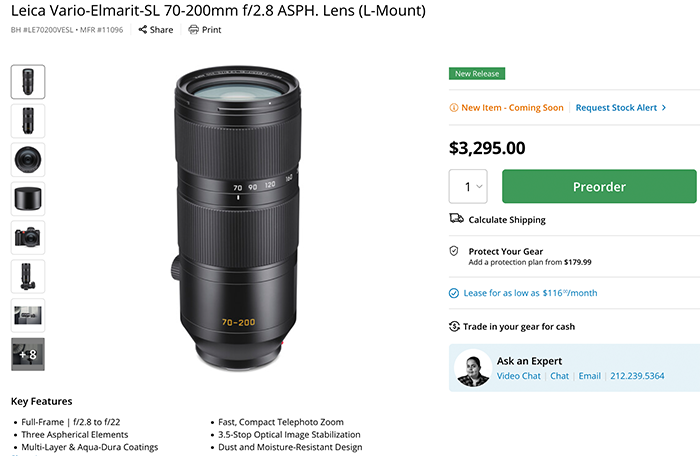Viewport: 700px width, 456px height.
Task: Select the lens hood thumbnail
Action: [x=28, y=199]
